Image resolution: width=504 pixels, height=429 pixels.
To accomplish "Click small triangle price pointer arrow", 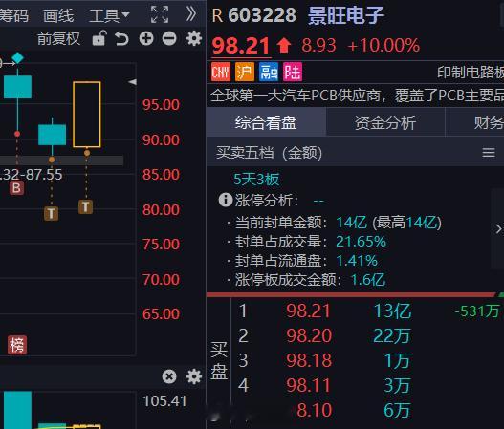I will click(132, 82).
